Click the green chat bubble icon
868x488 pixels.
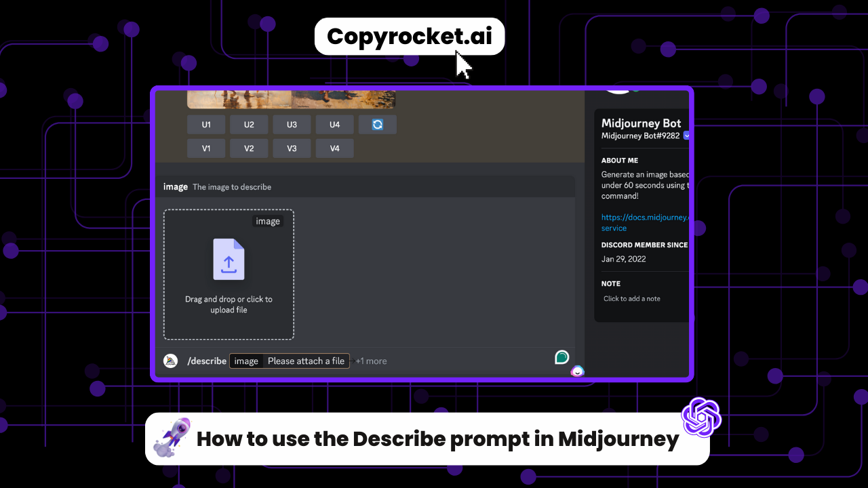pyautogui.click(x=561, y=357)
